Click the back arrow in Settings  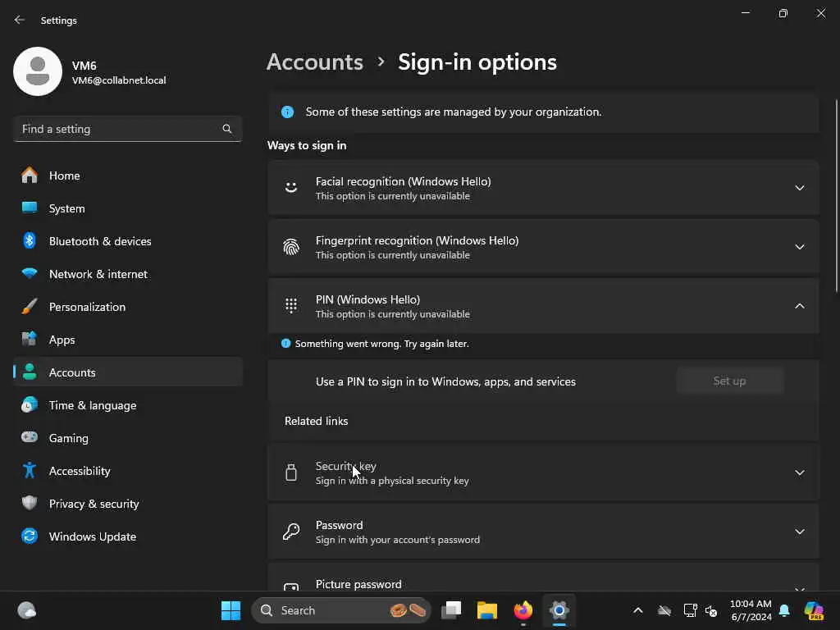20,20
